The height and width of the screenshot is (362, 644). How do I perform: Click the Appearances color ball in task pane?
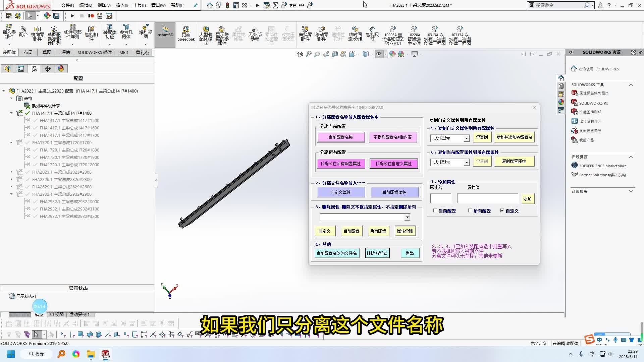561,102
